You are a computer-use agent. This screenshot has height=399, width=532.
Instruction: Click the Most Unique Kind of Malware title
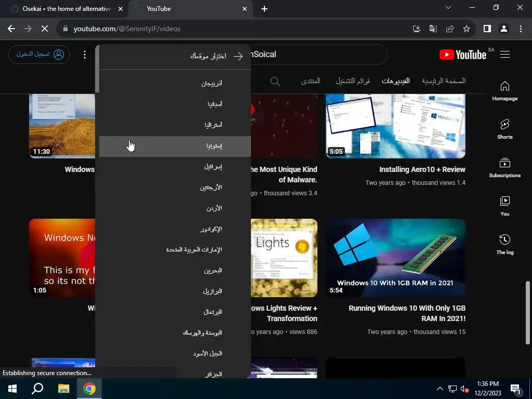[x=284, y=175]
